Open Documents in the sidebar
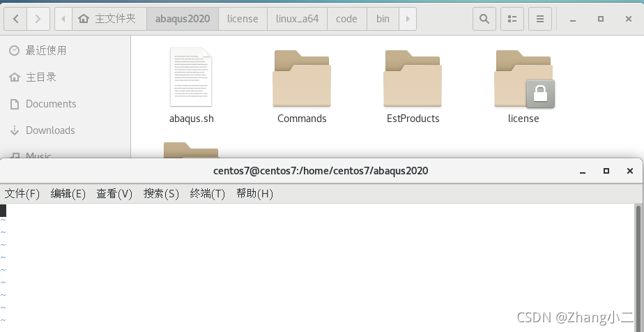This screenshot has height=332, width=644. pos(50,104)
